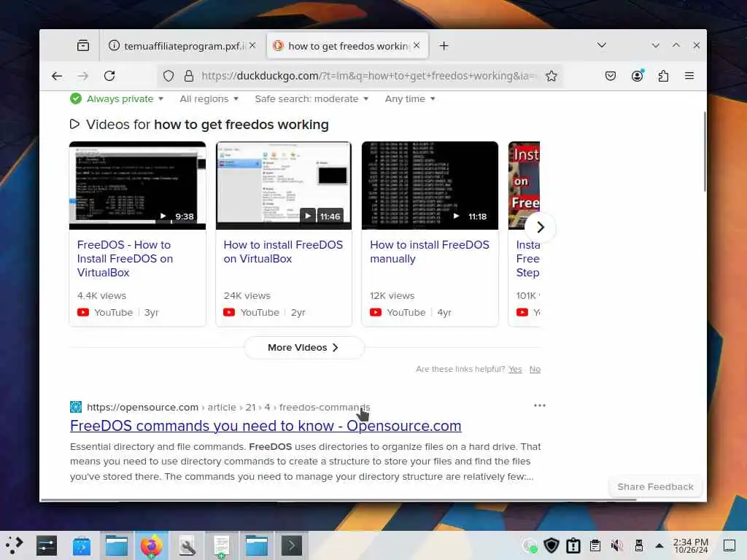Viewport: 747px width, 560px height.
Task: Switch to Firefox in the taskbar
Action: (151, 545)
